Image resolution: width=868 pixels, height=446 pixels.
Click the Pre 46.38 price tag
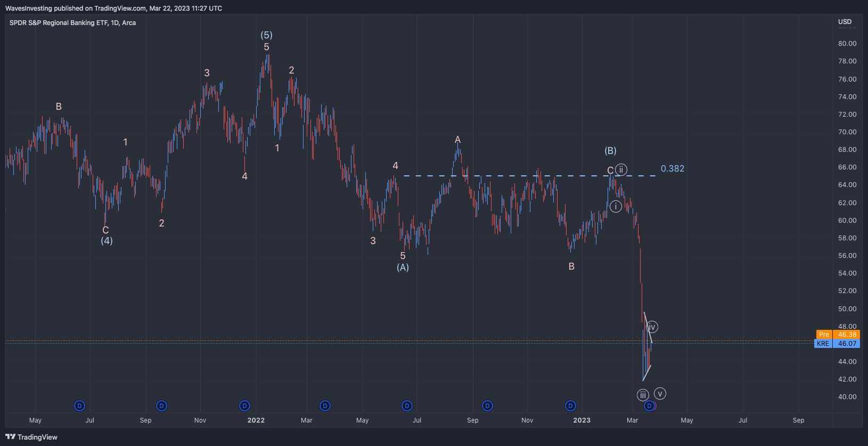pos(838,335)
